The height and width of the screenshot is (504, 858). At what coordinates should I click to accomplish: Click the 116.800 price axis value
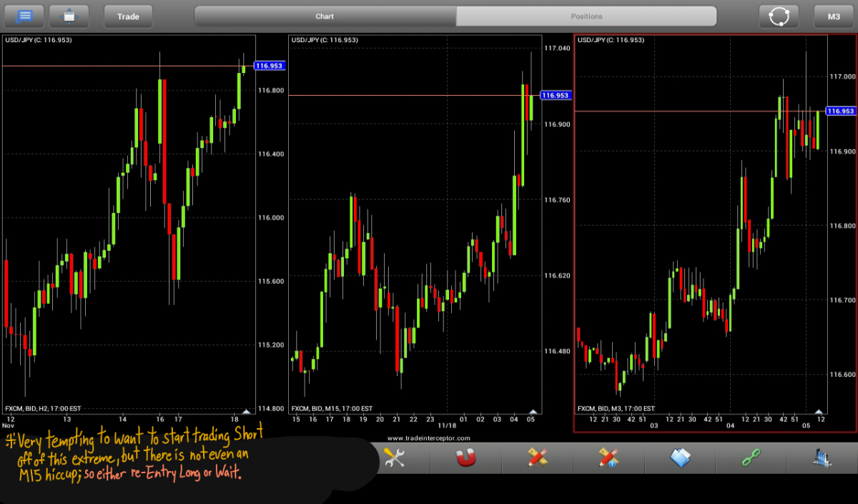(271, 91)
